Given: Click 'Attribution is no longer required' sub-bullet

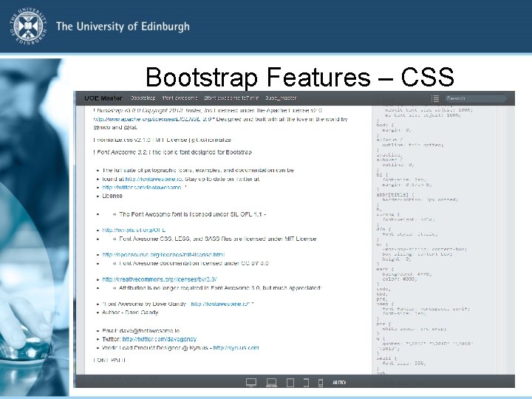Looking at the screenshot, I should coord(219,287).
